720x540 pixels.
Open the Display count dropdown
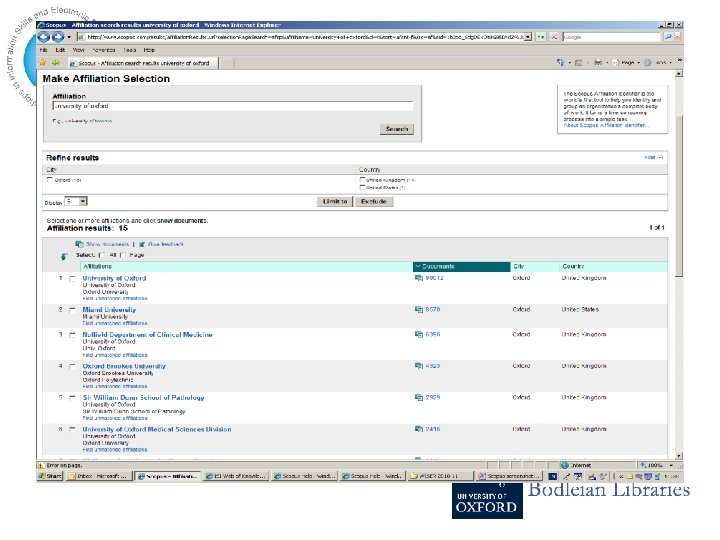83,202
